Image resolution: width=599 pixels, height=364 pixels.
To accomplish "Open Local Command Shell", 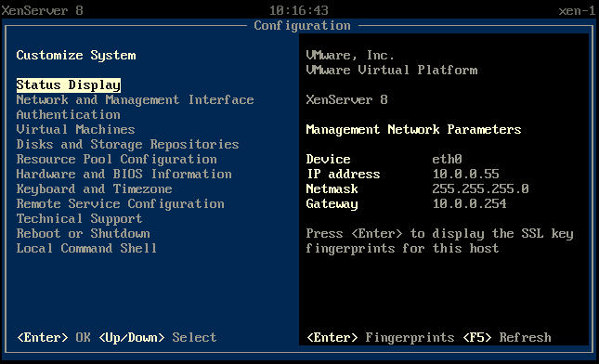I will coord(86,248).
